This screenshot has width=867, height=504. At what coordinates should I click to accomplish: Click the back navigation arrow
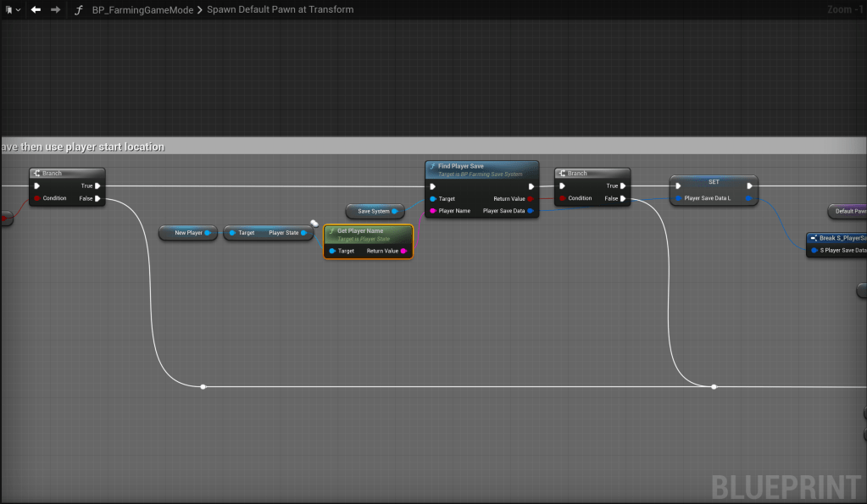[36, 9]
